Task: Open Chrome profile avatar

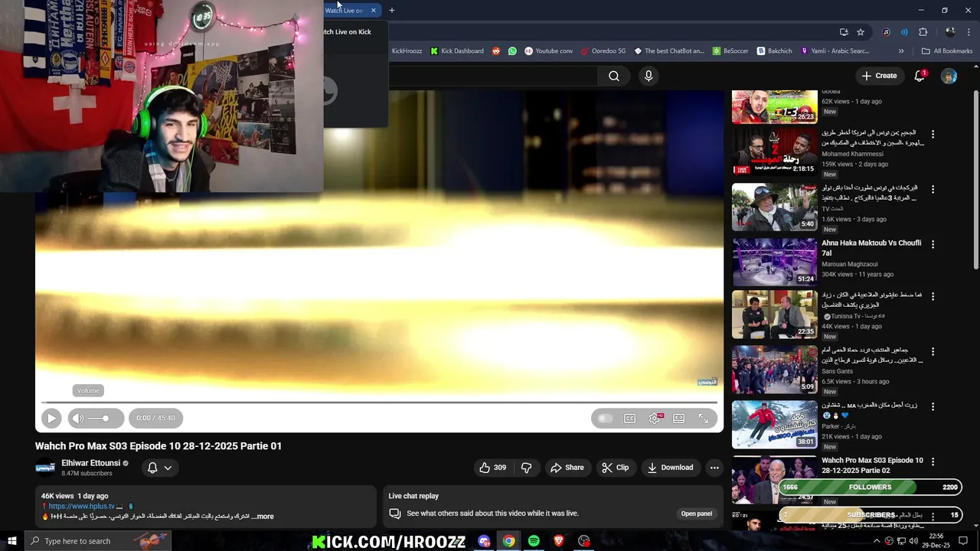Action: pyautogui.click(x=950, y=32)
